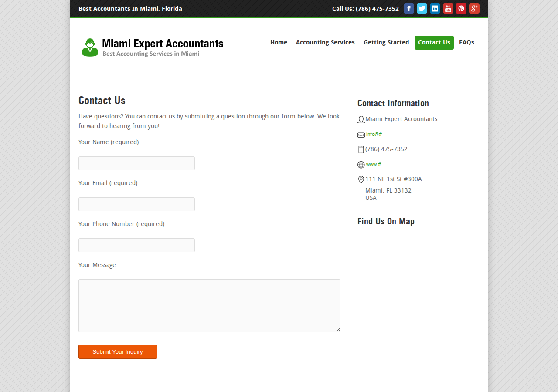Focus the Your Name input field
558x392 pixels.
coord(136,163)
